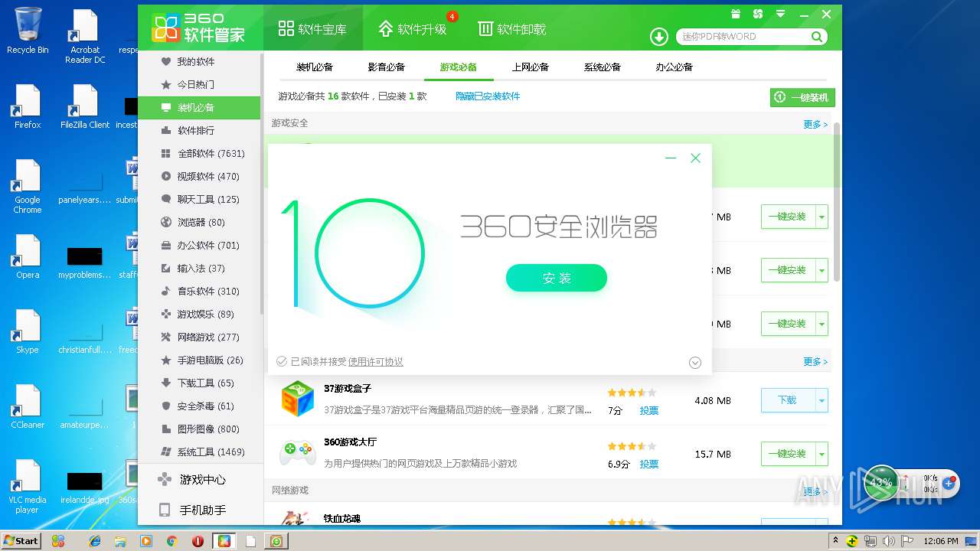Viewport: 980px width, 551px height.
Task: Close the 360 browser installer popup
Action: point(695,158)
